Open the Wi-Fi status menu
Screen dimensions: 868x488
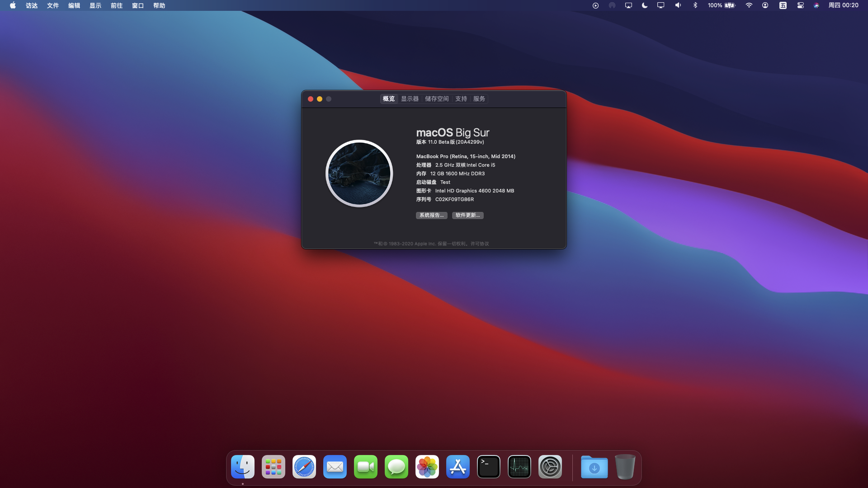tap(749, 5)
